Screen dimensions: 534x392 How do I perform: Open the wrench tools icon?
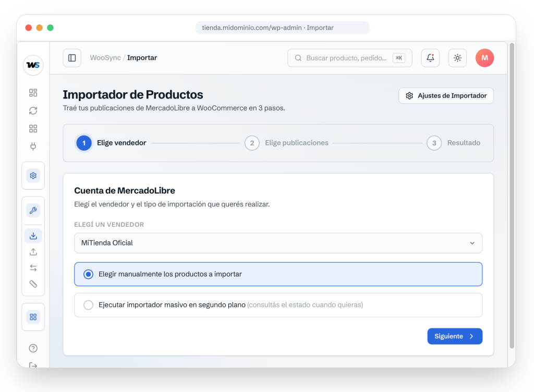[x=33, y=210]
